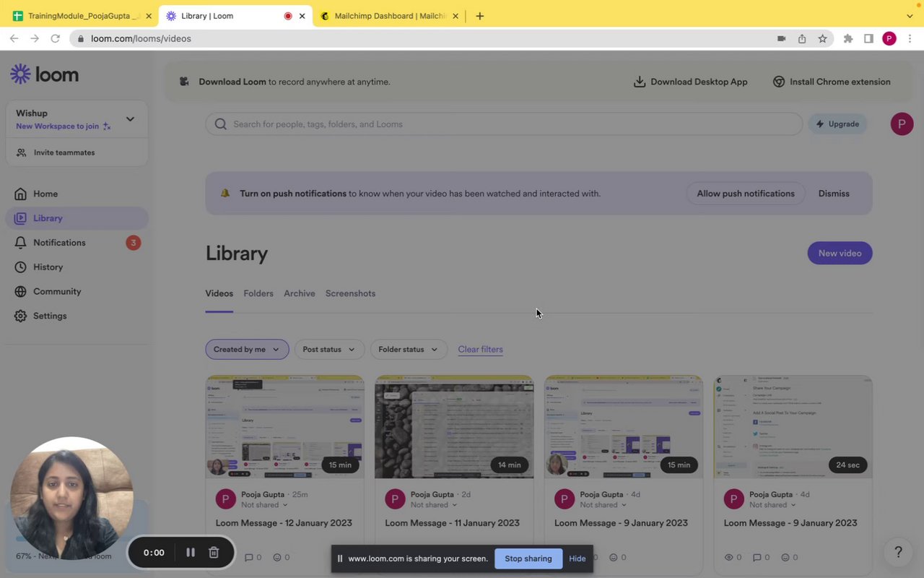This screenshot has width=924, height=578.
Task: Expand the Wishup workspace switcher
Action: click(130, 118)
